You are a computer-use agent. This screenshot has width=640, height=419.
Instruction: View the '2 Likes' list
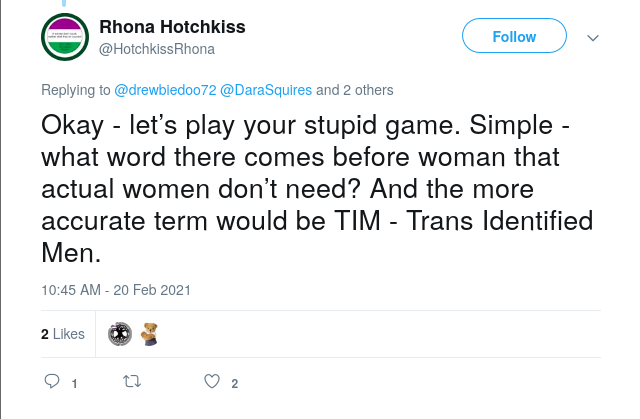click(x=62, y=334)
